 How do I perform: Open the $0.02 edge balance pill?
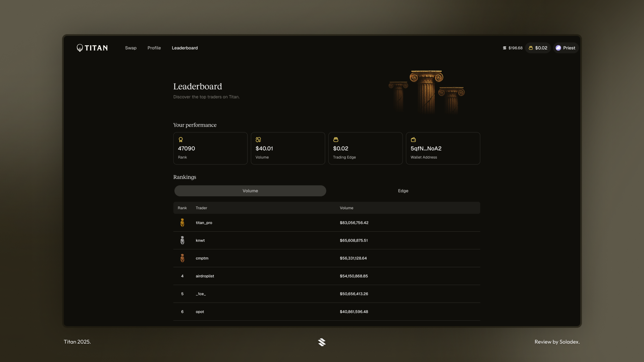[x=538, y=48]
